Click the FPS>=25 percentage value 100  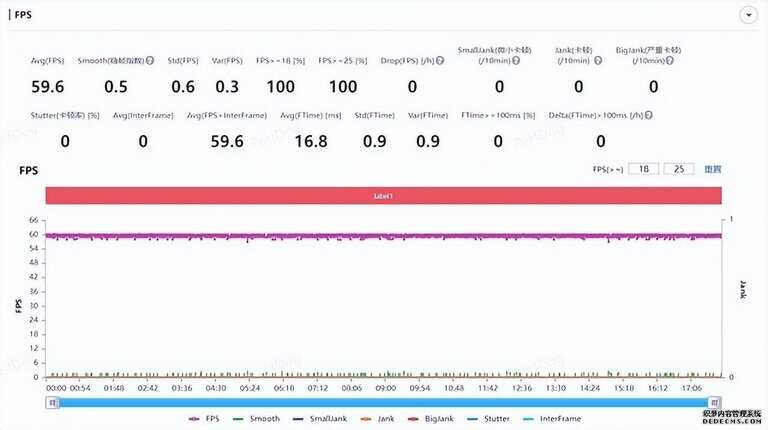click(342, 87)
